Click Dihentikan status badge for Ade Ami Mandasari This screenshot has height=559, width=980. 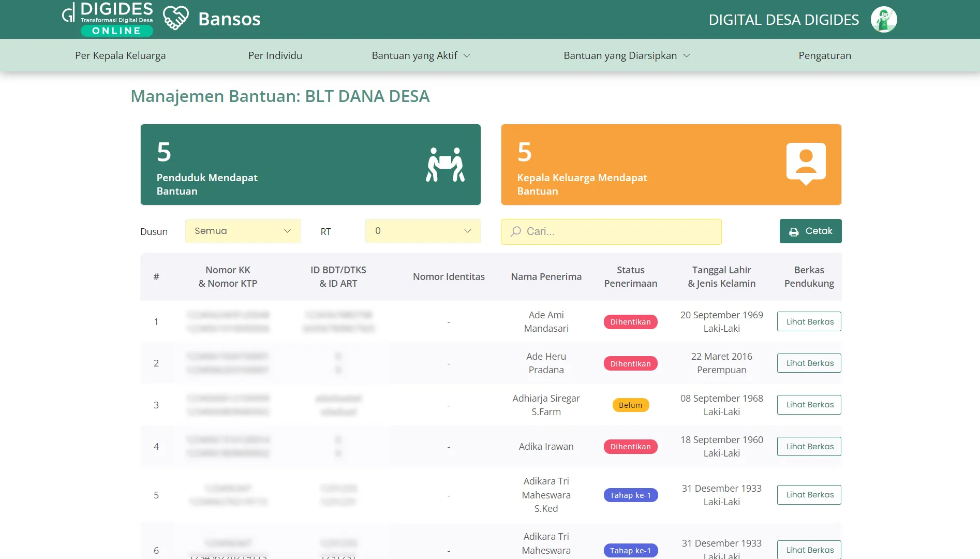coord(630,322)
